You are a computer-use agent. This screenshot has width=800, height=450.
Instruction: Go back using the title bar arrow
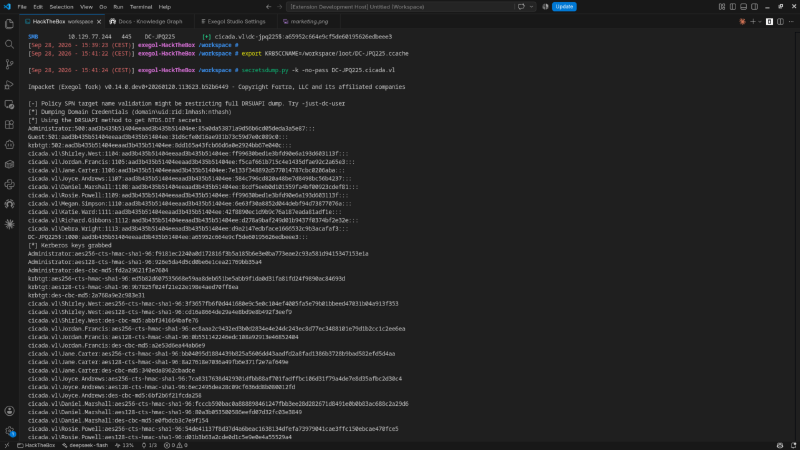point(268,7)
